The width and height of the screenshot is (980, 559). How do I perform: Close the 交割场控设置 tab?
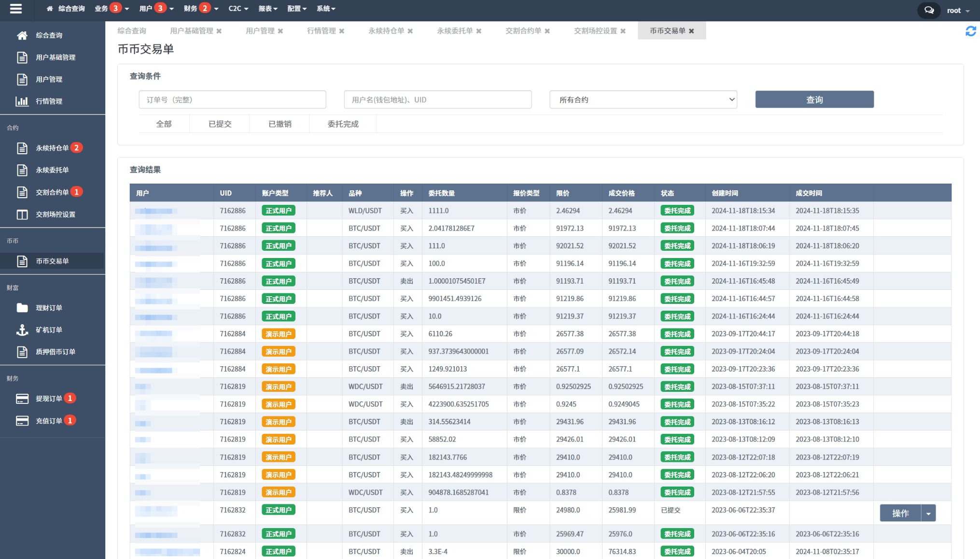click(623, 31)
